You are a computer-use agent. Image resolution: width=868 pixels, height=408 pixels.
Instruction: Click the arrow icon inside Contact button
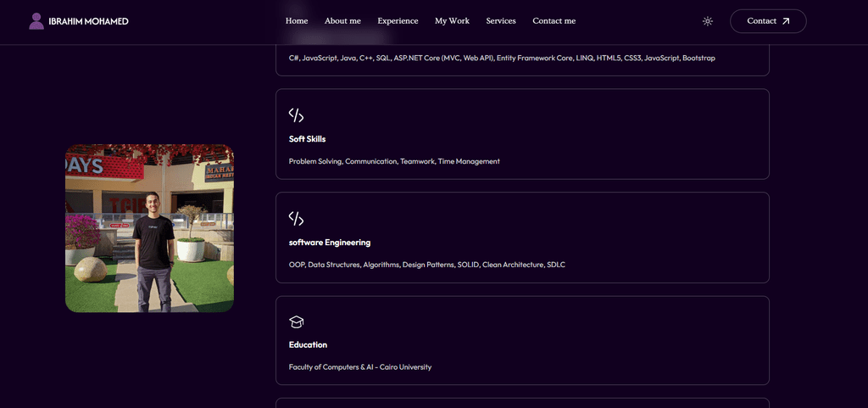point(786,21)
